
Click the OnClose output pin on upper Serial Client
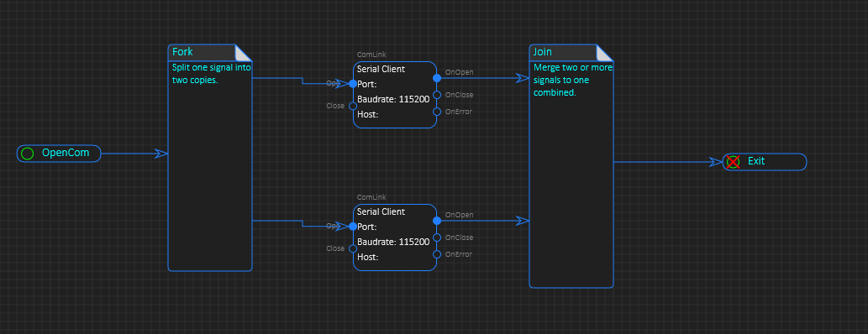click(x=437, y=95)
